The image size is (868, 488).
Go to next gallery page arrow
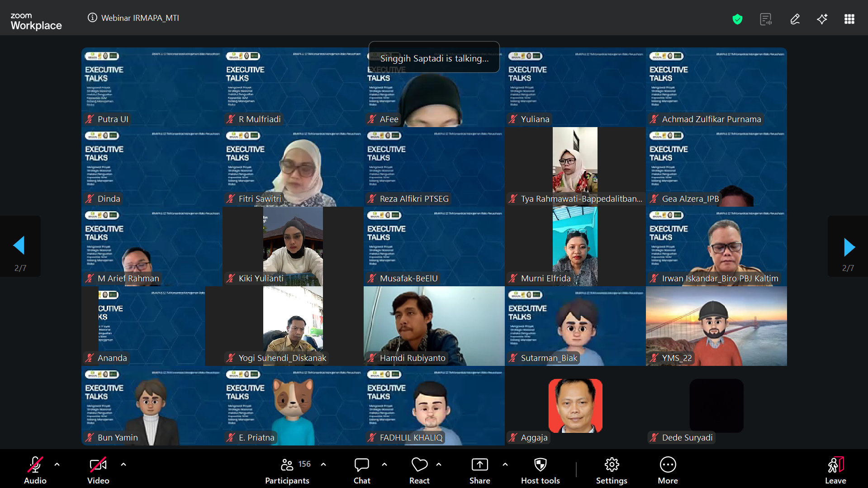click(x=849, y=247)
